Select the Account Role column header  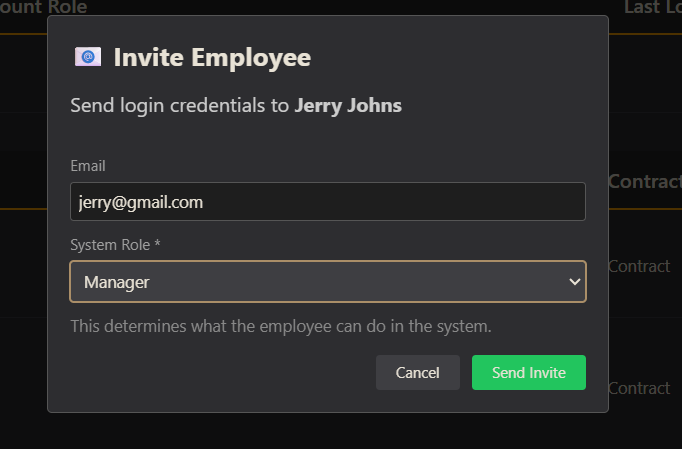tap(44, 8)
